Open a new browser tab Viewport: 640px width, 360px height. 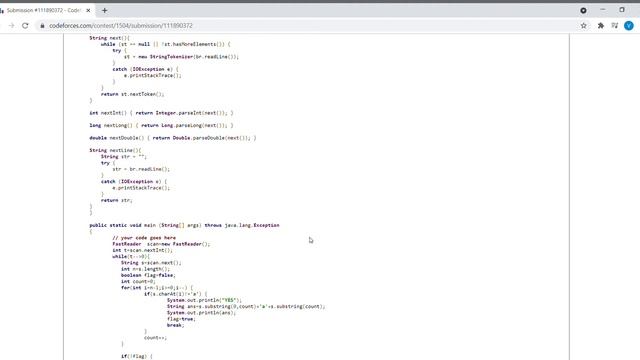click(104, 10)
